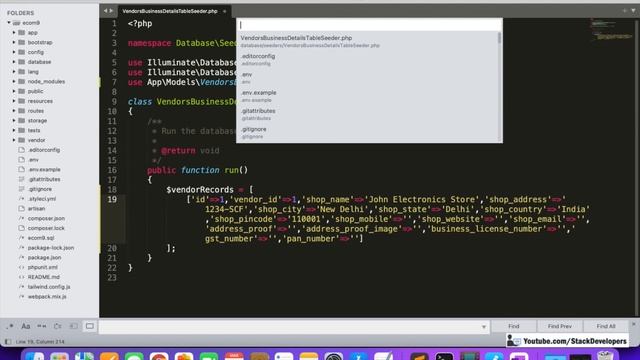Open webpack.mix.js in the sidebar
Viewport: 640px width, 360px height.
point(47,297)
